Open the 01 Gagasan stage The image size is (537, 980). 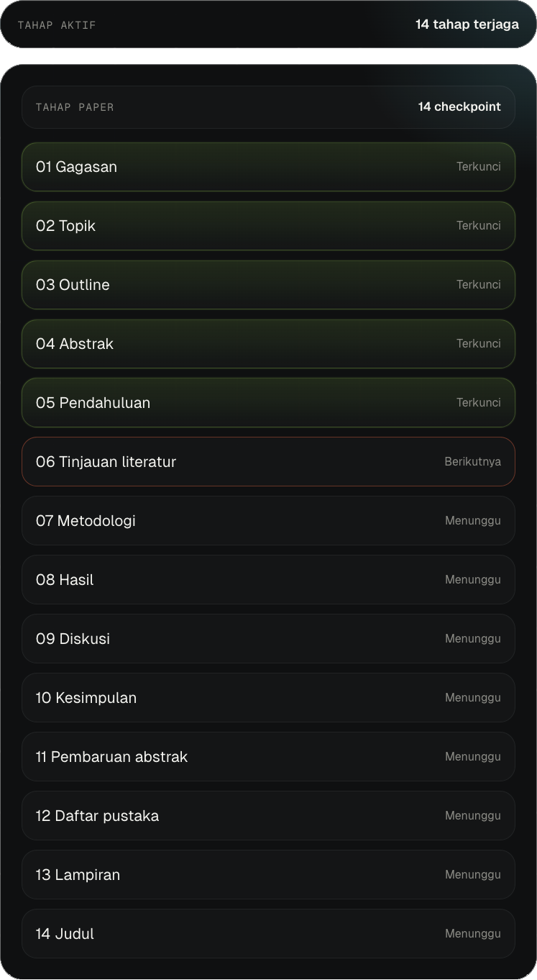268,167
